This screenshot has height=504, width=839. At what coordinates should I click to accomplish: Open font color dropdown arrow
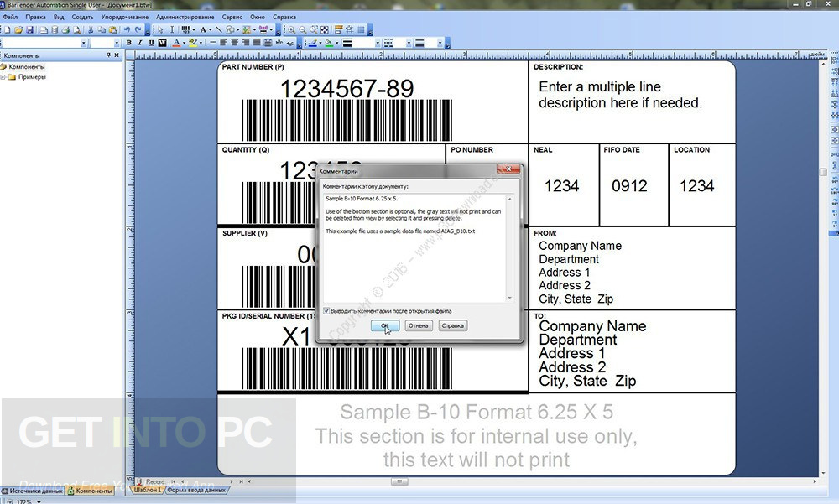184,42
